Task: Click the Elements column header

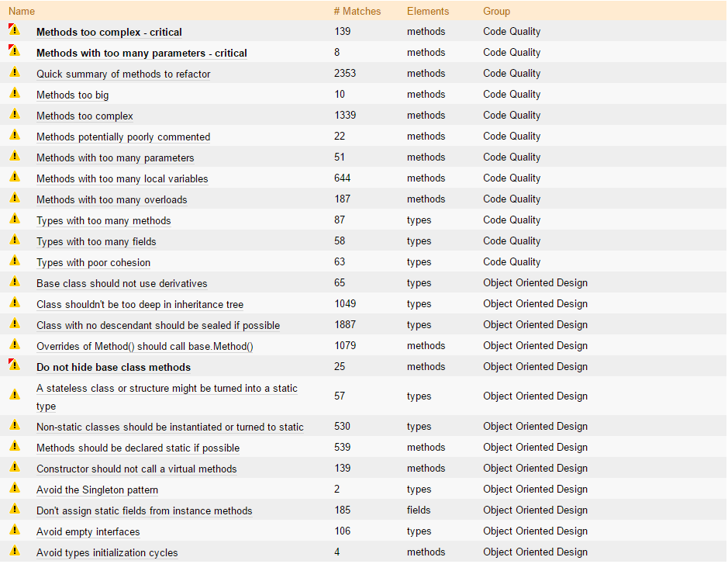Action: click(x=427, y=11)
